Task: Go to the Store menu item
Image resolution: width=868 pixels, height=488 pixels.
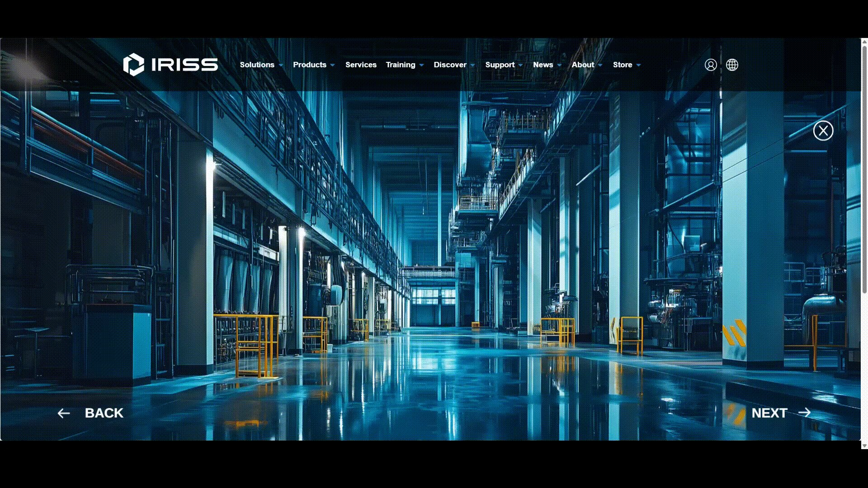Action: (x=623, y=65)
